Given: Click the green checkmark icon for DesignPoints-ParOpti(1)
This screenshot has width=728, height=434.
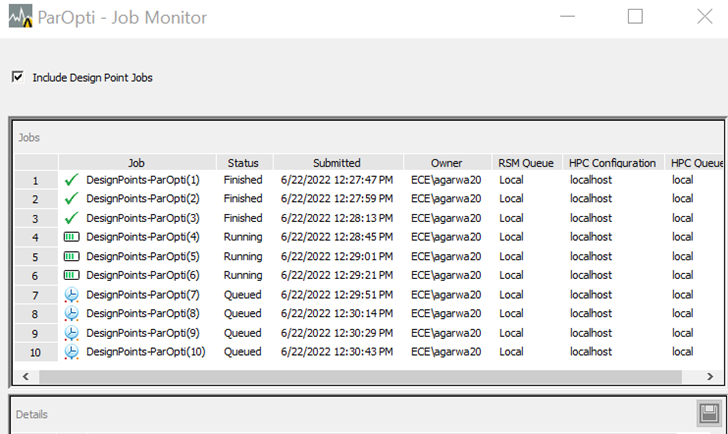Looking at the screenshot, I should click(x=71, y=180).
